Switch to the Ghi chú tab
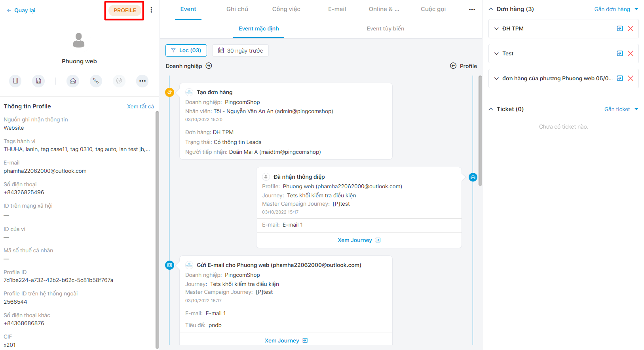 coord(237,9)
